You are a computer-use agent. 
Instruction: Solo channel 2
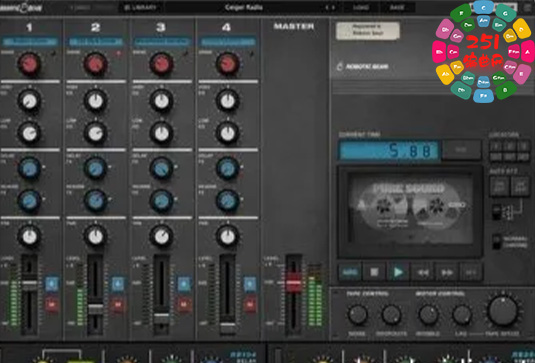point(118,284)
